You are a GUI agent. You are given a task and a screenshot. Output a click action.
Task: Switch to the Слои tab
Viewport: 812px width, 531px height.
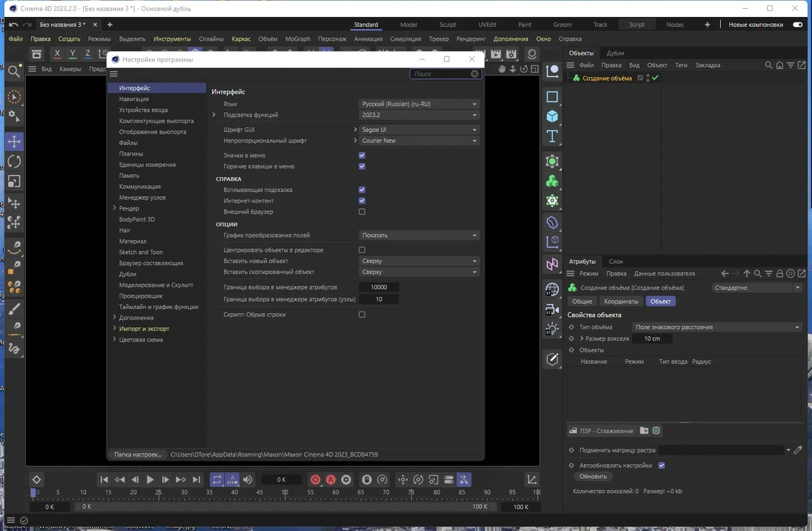(x=616, y=261)
